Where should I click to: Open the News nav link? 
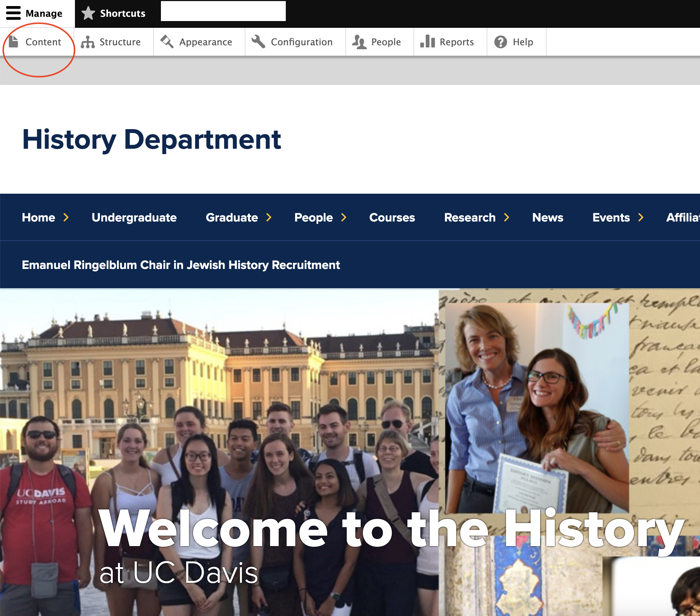point(548,218)
